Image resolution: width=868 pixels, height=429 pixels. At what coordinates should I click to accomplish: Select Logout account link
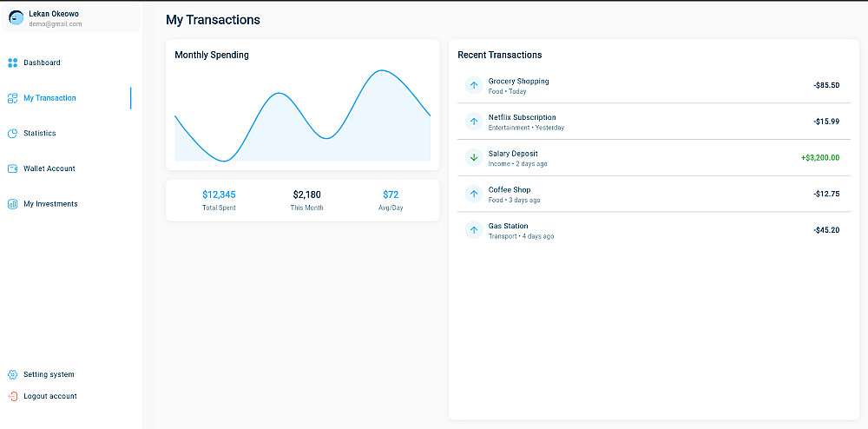tap(50, 396)
